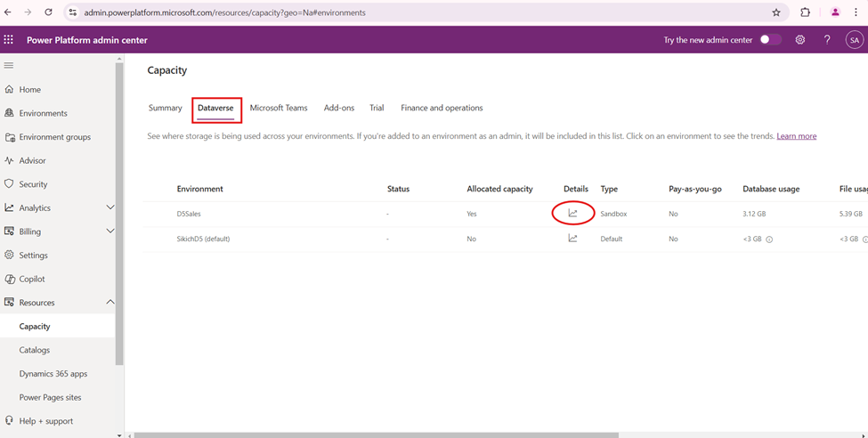Switch to the Summary tab

click(165, 108)
